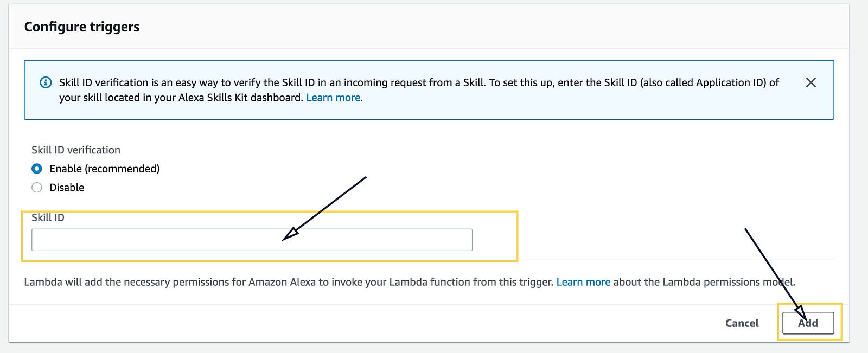
Task: Select the Enable (recommended) radio button
Action: [x=37, y=169]
